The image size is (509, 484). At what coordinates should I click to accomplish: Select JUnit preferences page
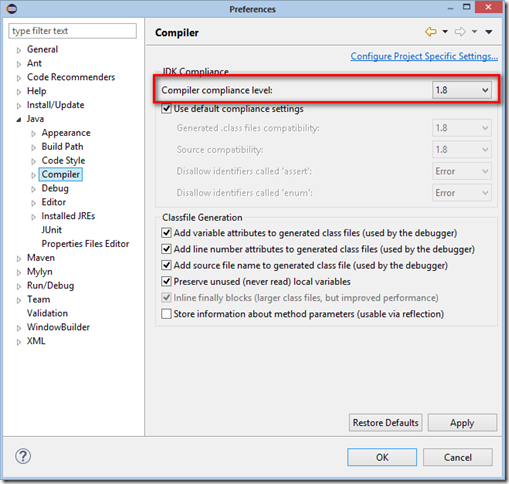(x=52, y=230)
